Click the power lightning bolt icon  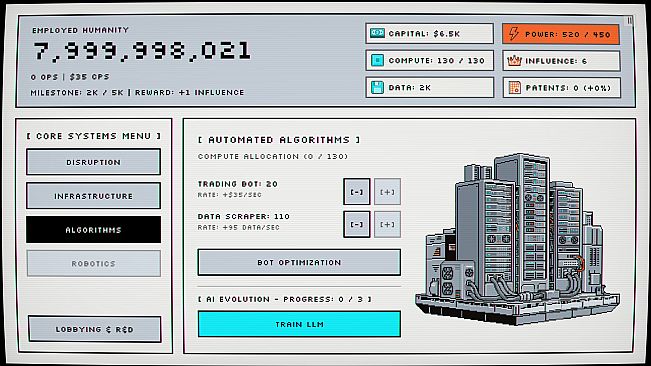coord(514,34)
